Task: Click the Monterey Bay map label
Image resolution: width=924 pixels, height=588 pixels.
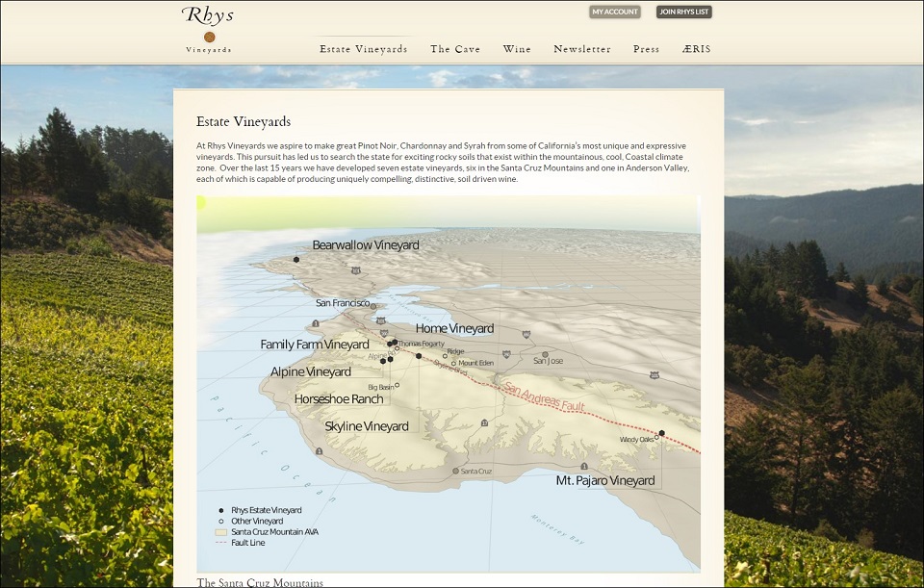Action: pos(557,529)
